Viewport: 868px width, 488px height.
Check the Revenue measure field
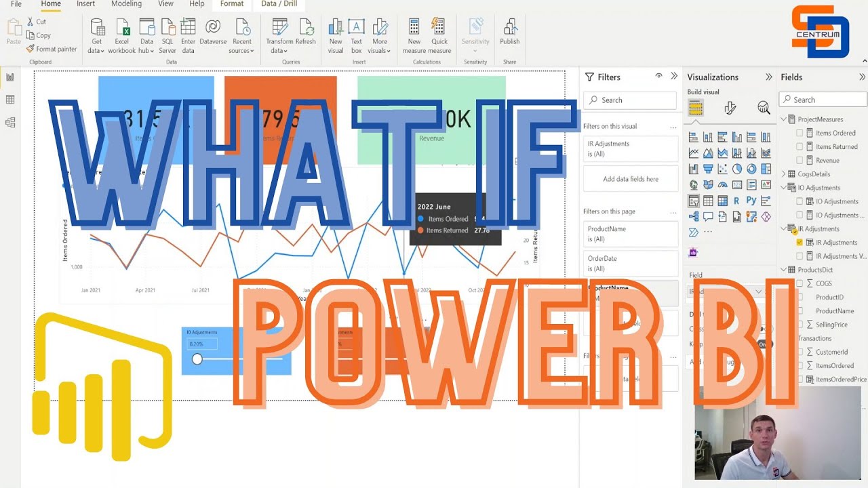tap(800, 160)
